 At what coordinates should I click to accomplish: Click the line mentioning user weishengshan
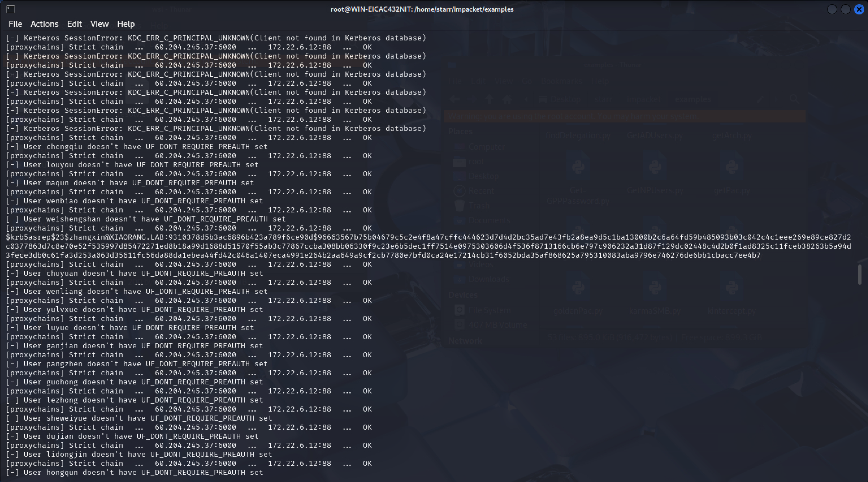[x=146, y=219]
